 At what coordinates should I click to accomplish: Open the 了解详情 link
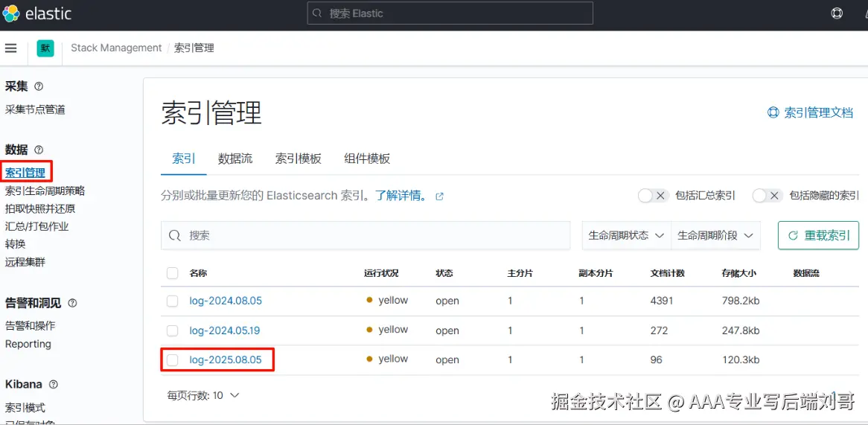(401, 195)
